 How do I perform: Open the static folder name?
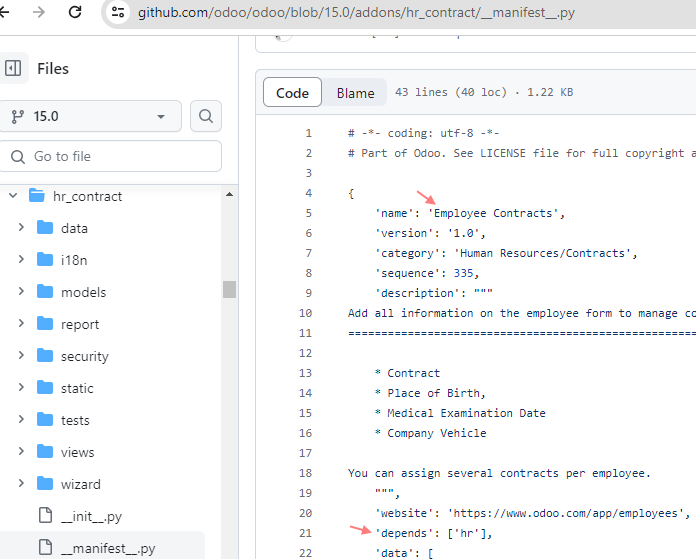[77, 388]
